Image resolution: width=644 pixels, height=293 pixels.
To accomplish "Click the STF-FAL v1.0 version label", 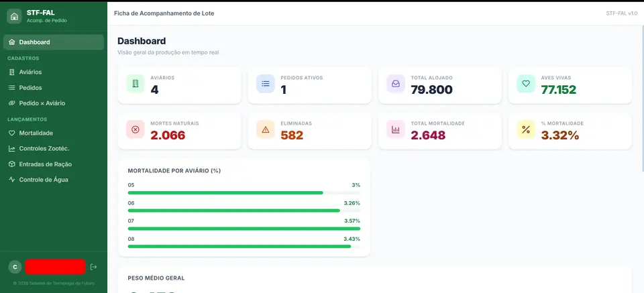I will [x=621, y=13].
